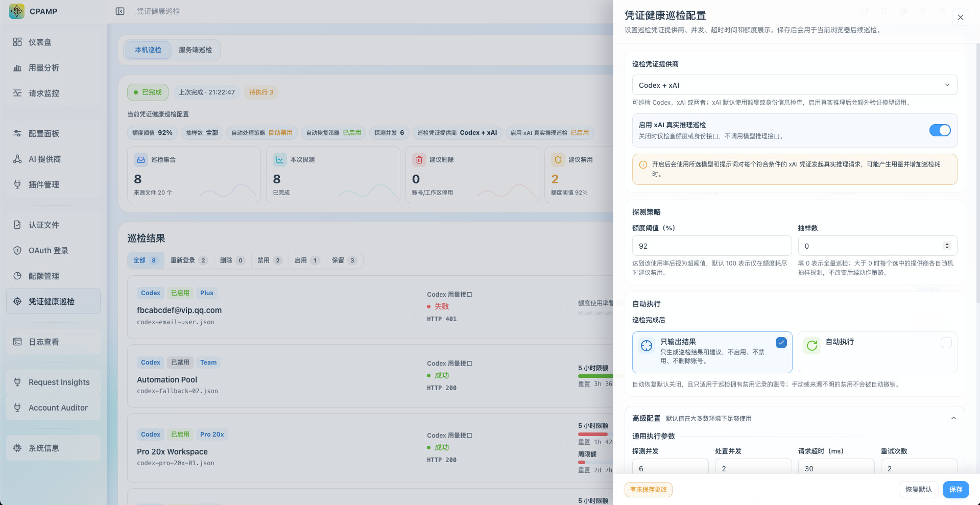Image resolution: width=980 pixels, height=505 pixels.
Task: Click the 待执行 3 badge
Action: click(261, 92)
